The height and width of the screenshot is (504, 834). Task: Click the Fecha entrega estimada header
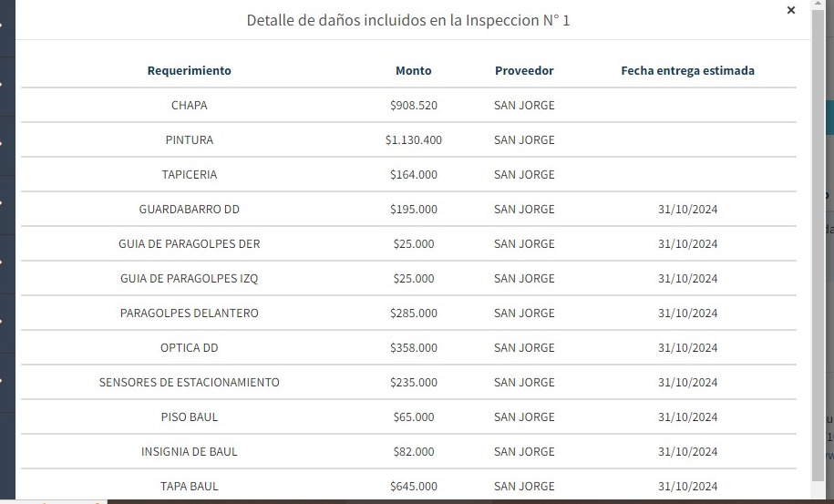687,70
